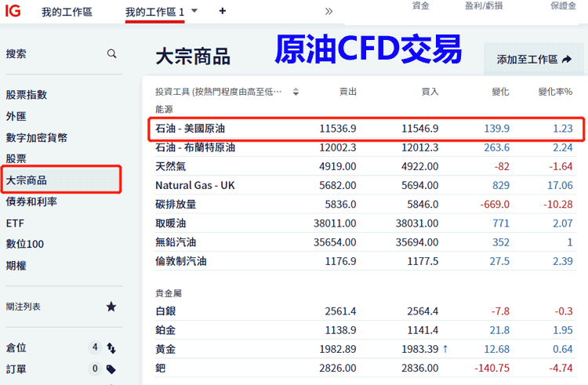Click the search magnifier icon

[112, 54]
